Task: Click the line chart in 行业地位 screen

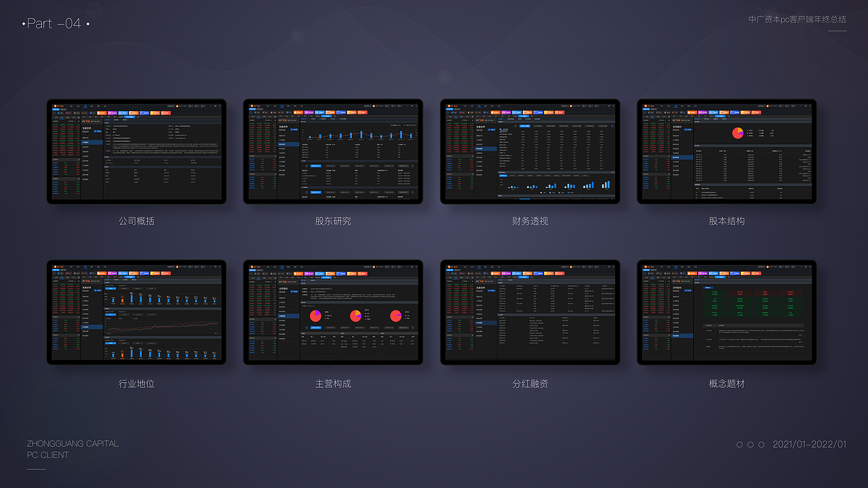Action: click(x=163, y=327)
